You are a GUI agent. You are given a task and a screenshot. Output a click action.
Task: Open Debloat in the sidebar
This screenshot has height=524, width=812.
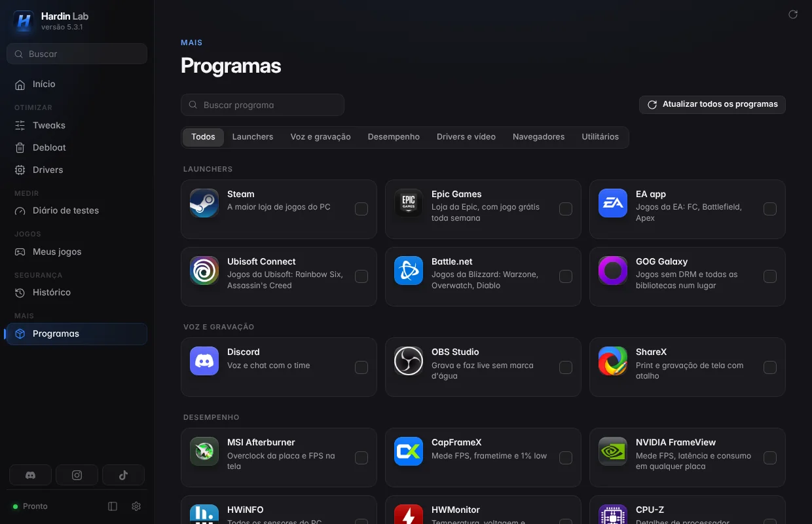pyautogui.click(x=77, y=148)
